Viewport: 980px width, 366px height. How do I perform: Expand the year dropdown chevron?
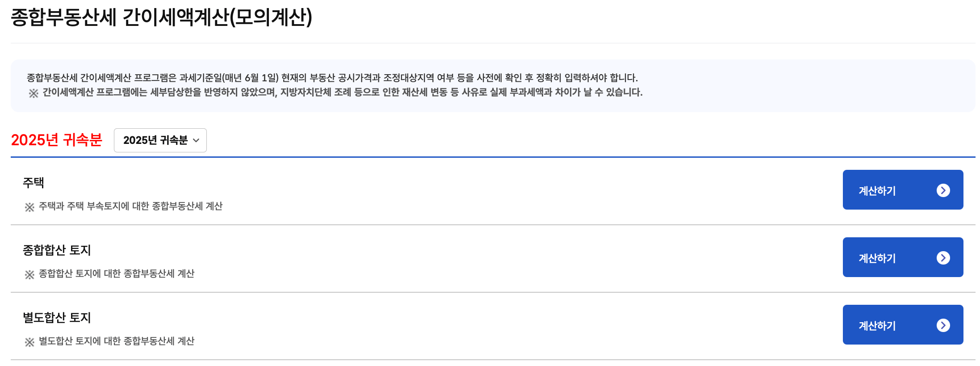tap(196, 141)
